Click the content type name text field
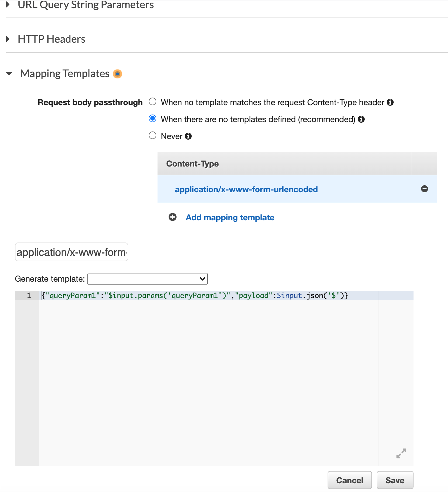Screen dimensions: 448x492 [72, 252]
